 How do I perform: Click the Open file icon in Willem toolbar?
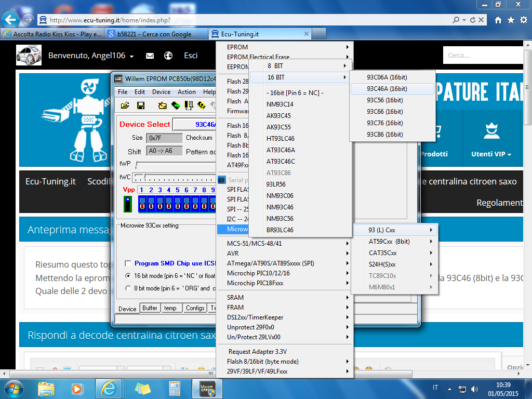click(x=125, y=105)
